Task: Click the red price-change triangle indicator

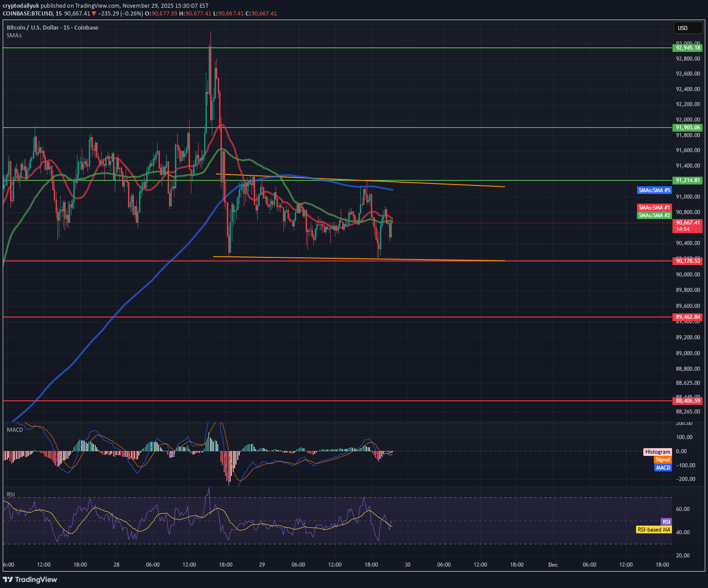Action: coord(93,14)
